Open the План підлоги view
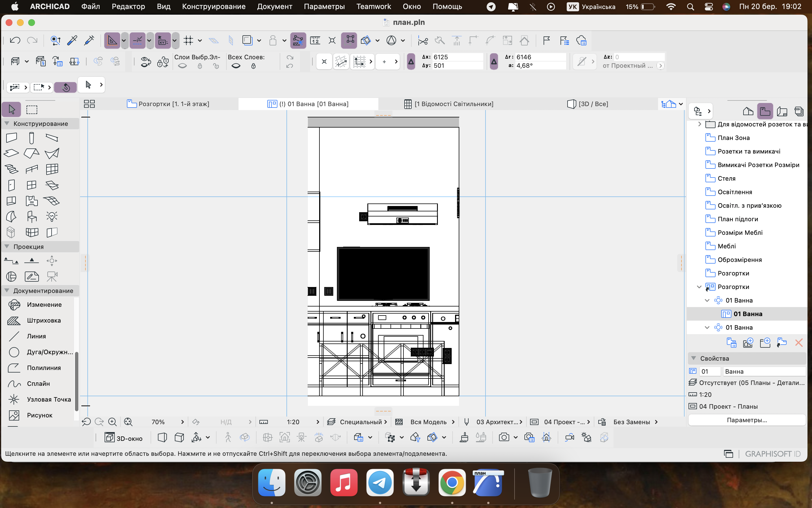The height and width of the screenshot is (508, 812). tap(738, 219)
